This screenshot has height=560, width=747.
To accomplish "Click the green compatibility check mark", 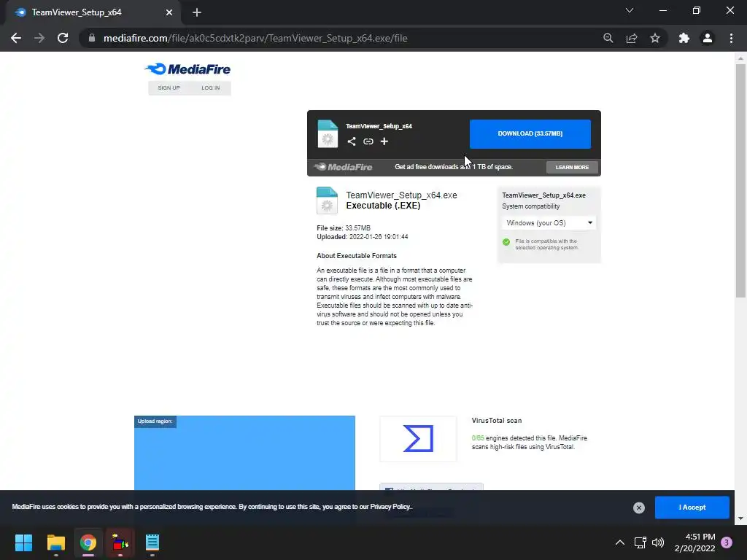I will 506,242.
